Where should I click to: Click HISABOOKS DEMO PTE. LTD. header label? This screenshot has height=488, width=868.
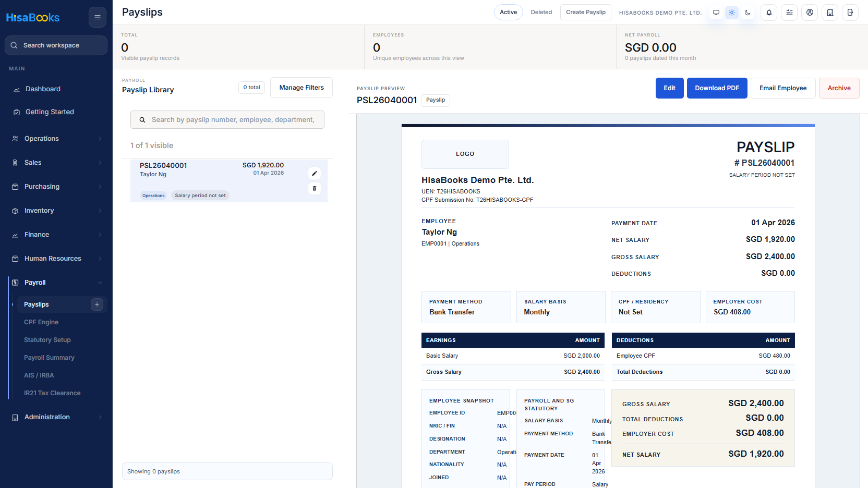(x=660, y=13)
